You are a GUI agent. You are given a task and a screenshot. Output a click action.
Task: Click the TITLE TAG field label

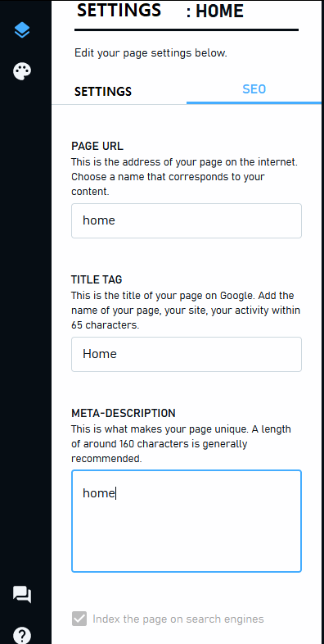coord(97,279)
